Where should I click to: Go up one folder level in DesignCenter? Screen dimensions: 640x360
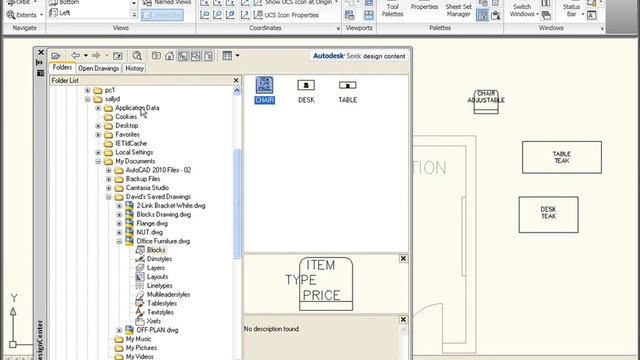click(x=118, y=56)
